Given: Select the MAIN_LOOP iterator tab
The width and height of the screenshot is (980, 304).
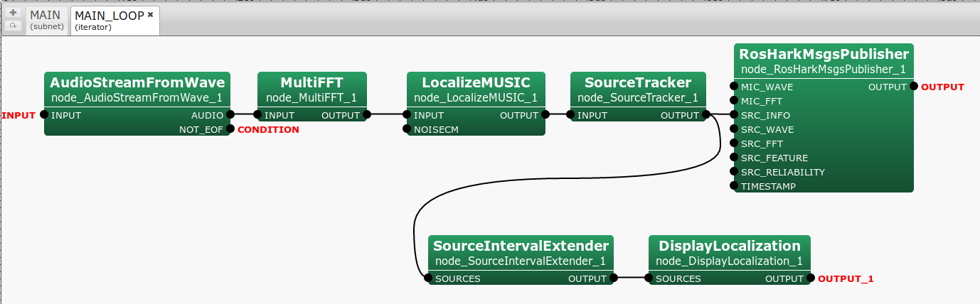Looking at the screenshot, I should 109,20.
